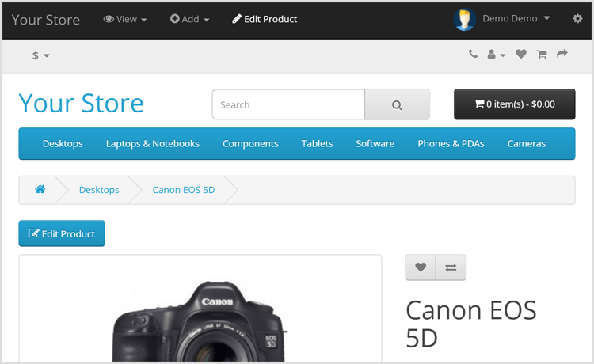Viewport: 594px width, 364px height.
Task: Follow the Canon EOS 5D breadcrumb link
Action: tap(184, 190)
